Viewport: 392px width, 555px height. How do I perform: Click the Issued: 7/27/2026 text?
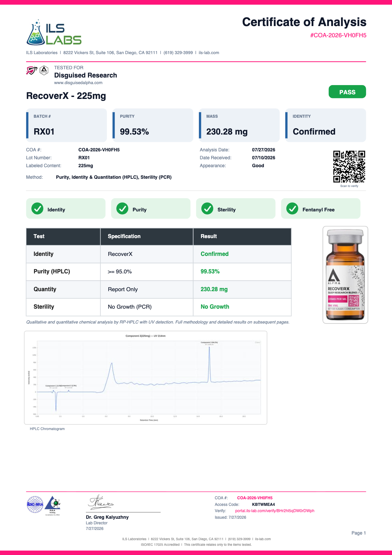(231, 517)
